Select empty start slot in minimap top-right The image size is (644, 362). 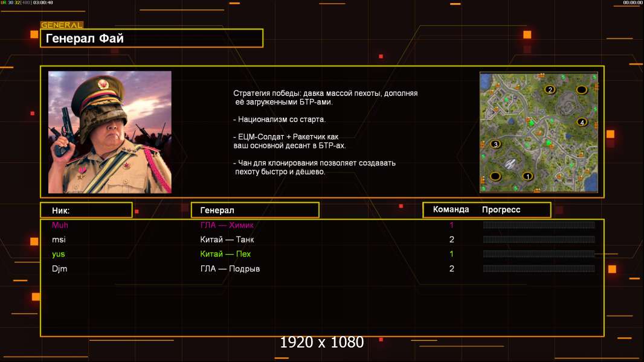coord(582,90)
